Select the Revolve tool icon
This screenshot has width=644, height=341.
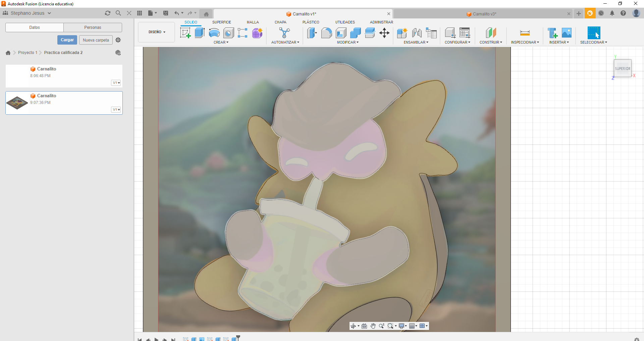[x=214, y=33]
